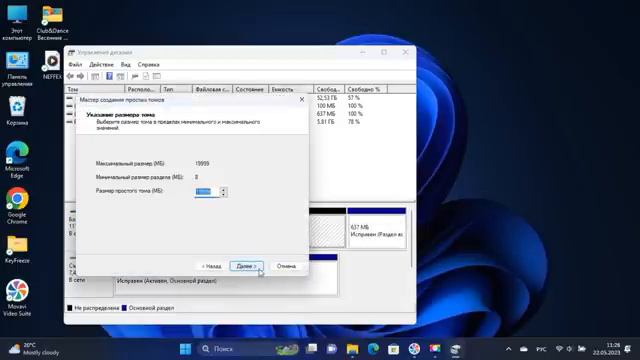Viewport: 640px width, 360px height.
Task: Open Microsoft Edge from the taskbar
Action: pyautogui.click(x=373, y=349)
